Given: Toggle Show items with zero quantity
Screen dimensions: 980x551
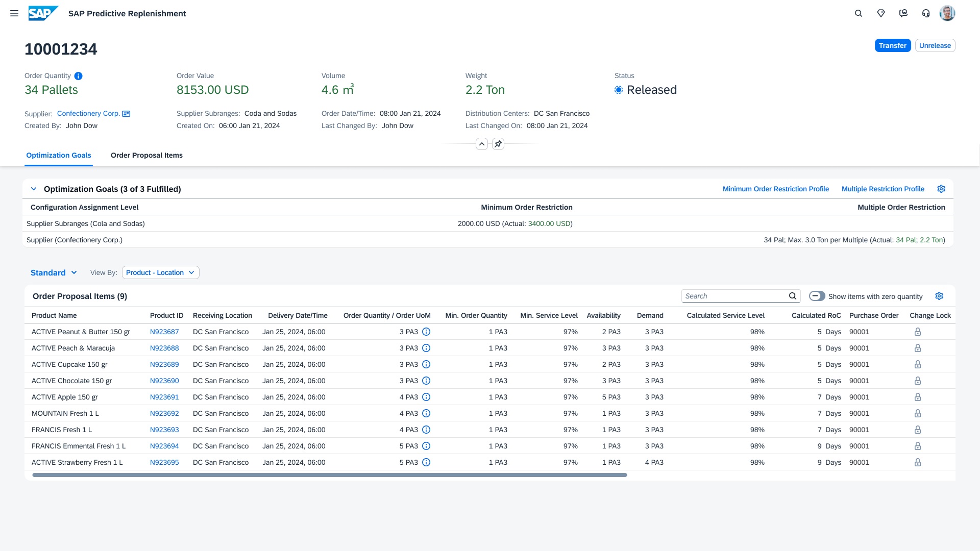Looking at the screenshot, I should coord(817,296).
